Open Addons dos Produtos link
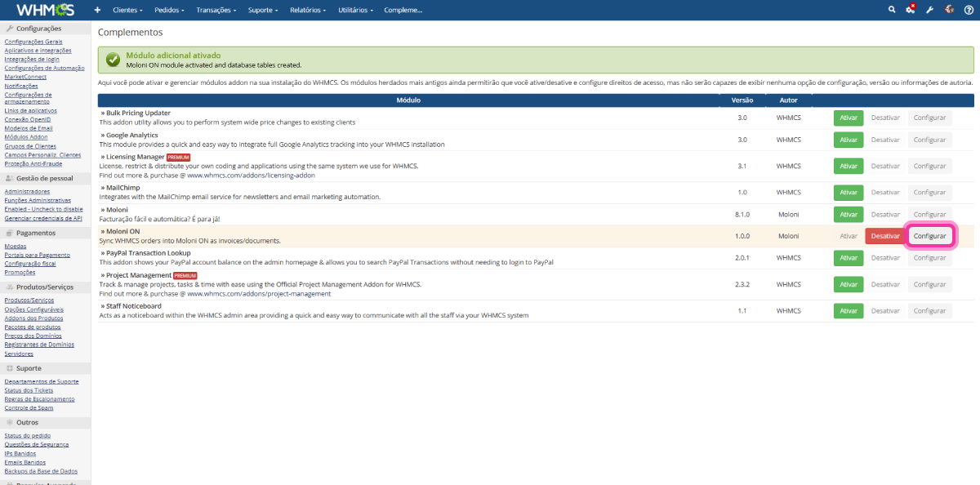 [x=33, y=318]
